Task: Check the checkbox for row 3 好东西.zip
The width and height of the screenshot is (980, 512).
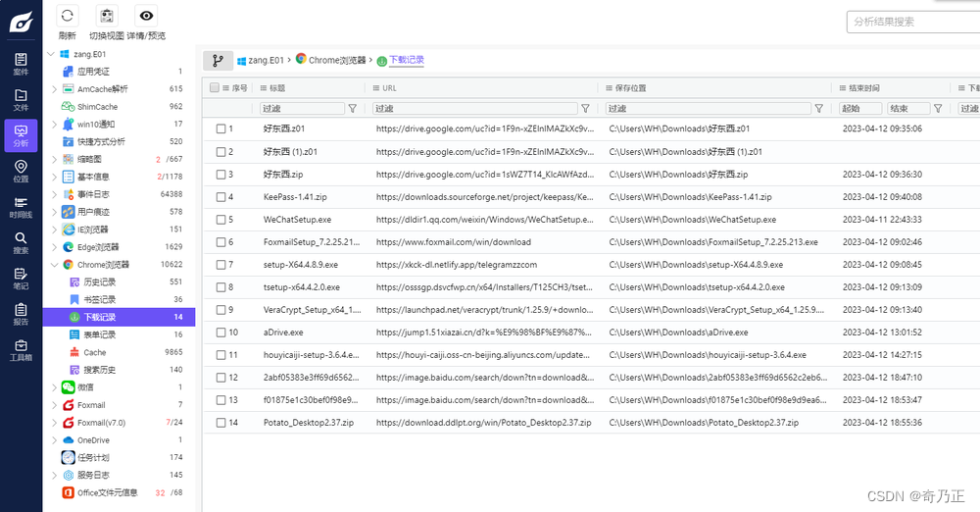Action: point(220,175)
